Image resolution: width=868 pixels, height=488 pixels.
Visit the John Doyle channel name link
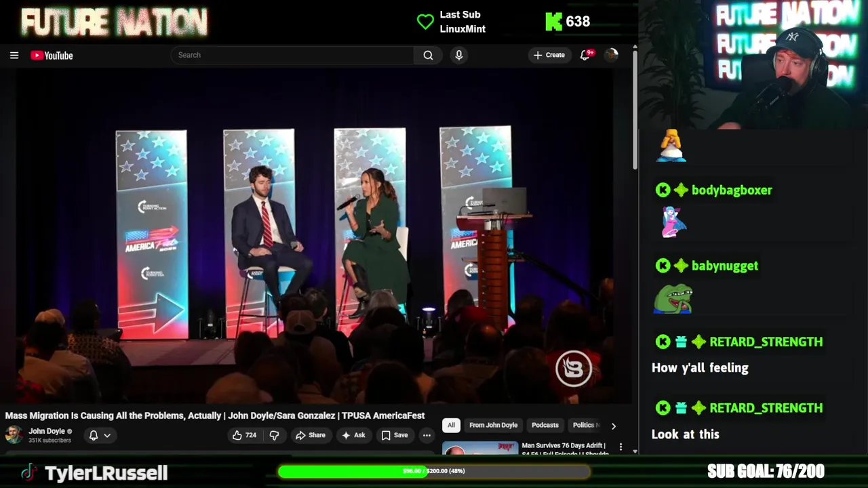pyautogui.click(x=47, y=431)
